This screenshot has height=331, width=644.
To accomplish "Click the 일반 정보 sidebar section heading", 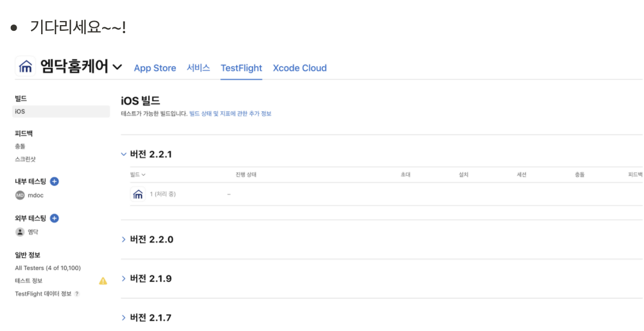I will click(x=27, y=255).
